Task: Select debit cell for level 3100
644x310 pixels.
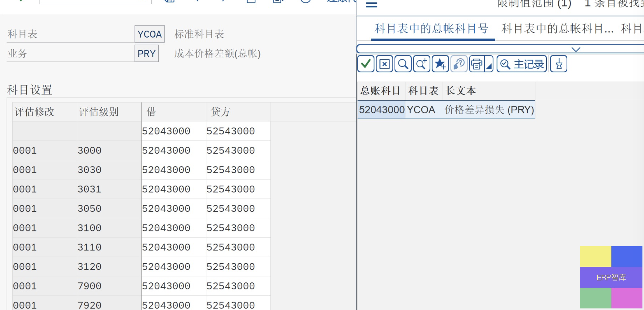Action: [x=174, y=228]
